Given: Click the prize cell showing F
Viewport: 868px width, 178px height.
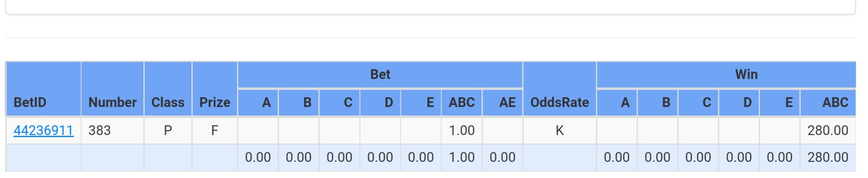Looking at the screenshot, I should pos(214,130).
